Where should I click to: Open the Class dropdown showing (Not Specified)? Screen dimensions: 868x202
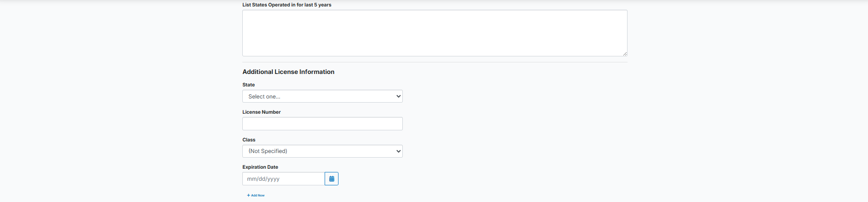[x=322, y=151]
